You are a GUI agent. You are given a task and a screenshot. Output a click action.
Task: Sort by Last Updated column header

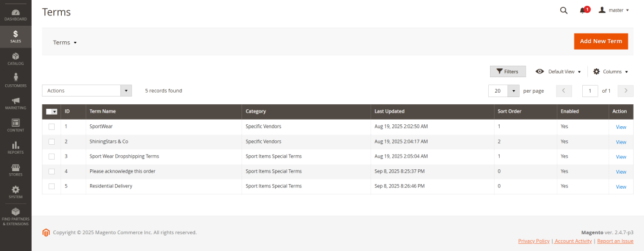tap(432, 111)
